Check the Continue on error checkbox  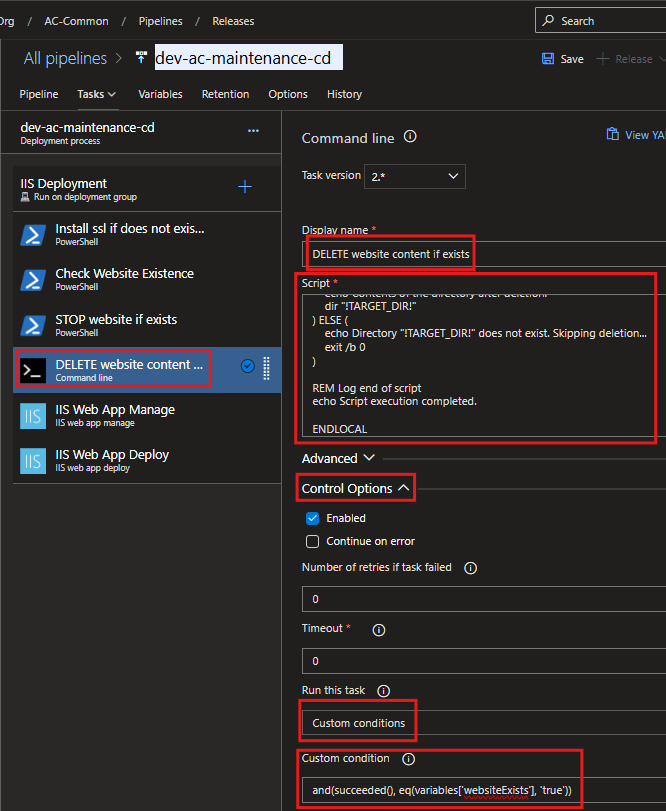click(312, 542)
